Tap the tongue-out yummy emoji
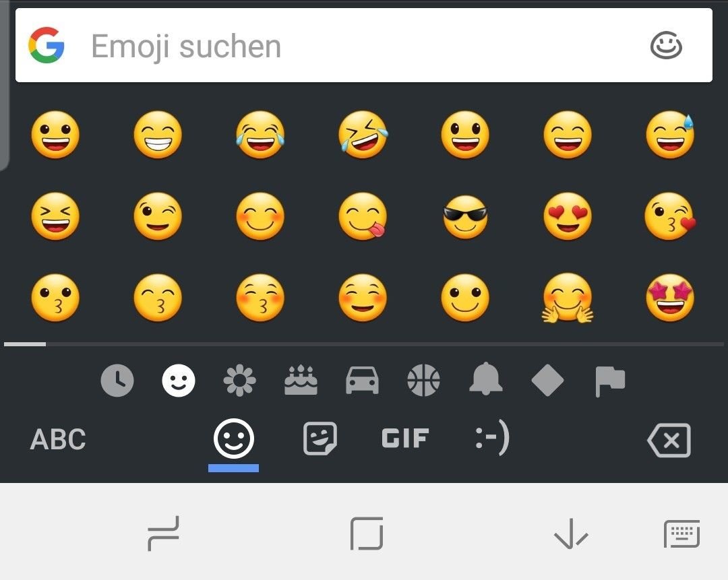 (x=363, y=216)
